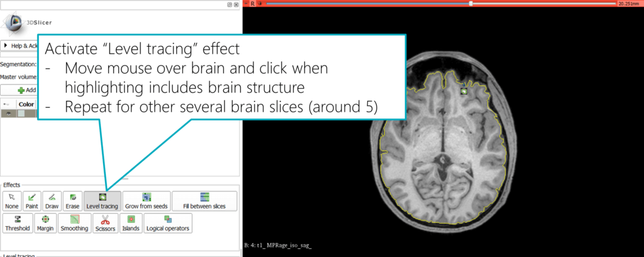This screenshot has width=644, height=257.
Task: Activate the Scissors tool
Action: click(105, 223)
